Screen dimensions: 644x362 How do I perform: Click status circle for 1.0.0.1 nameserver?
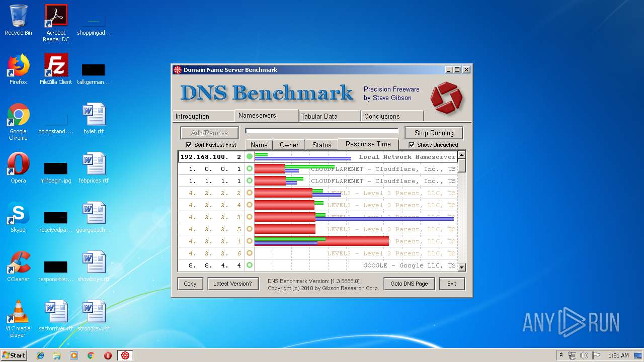tap(249, 169)
